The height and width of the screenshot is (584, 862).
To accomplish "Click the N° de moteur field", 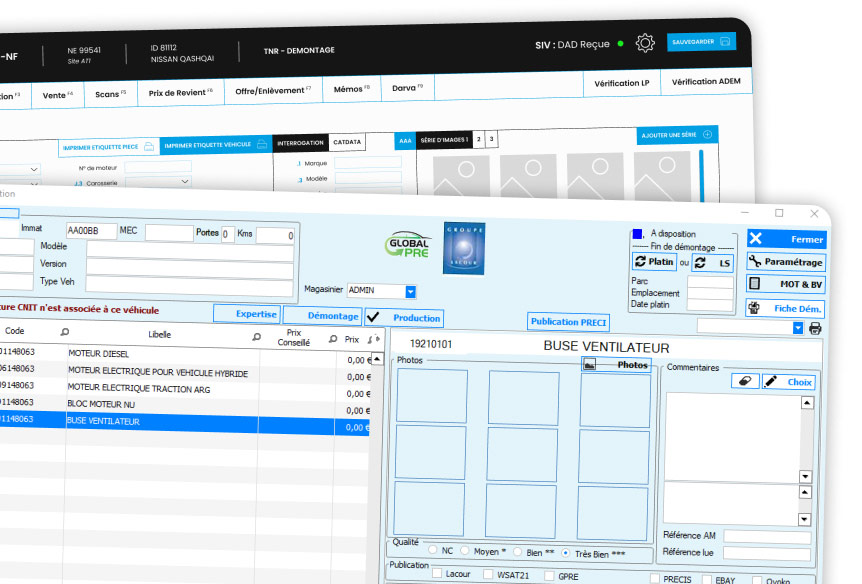I will pos(158,167).
